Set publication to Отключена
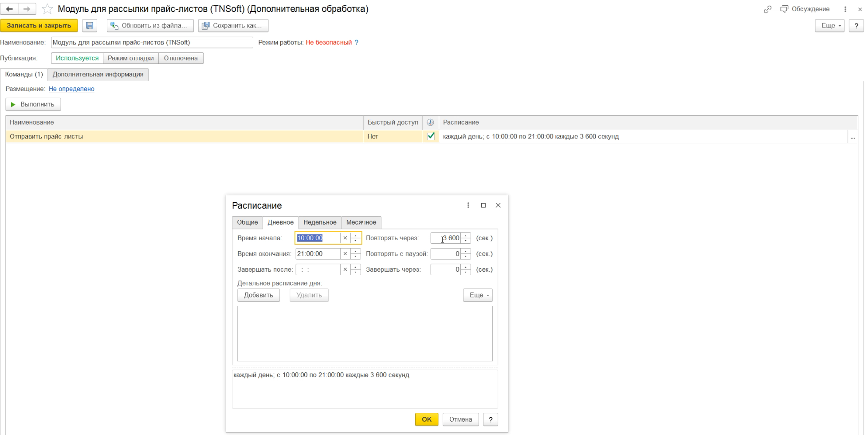868x435 pixels. click(181, 58)
